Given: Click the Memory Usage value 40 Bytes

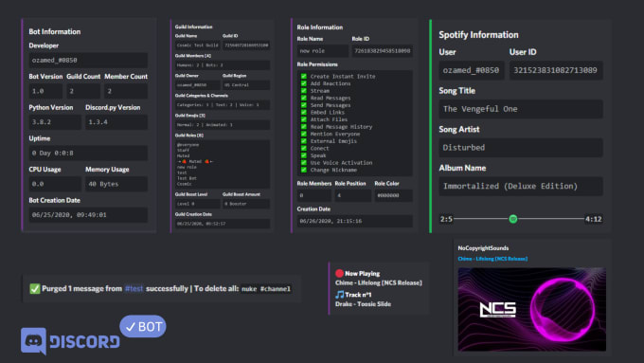Looking at the screenshot, I should pos(116,184).
